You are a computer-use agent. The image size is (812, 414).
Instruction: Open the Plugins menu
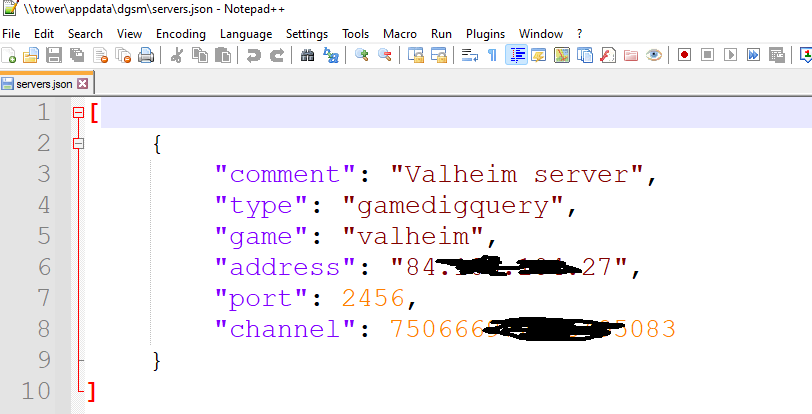(485, 34)
